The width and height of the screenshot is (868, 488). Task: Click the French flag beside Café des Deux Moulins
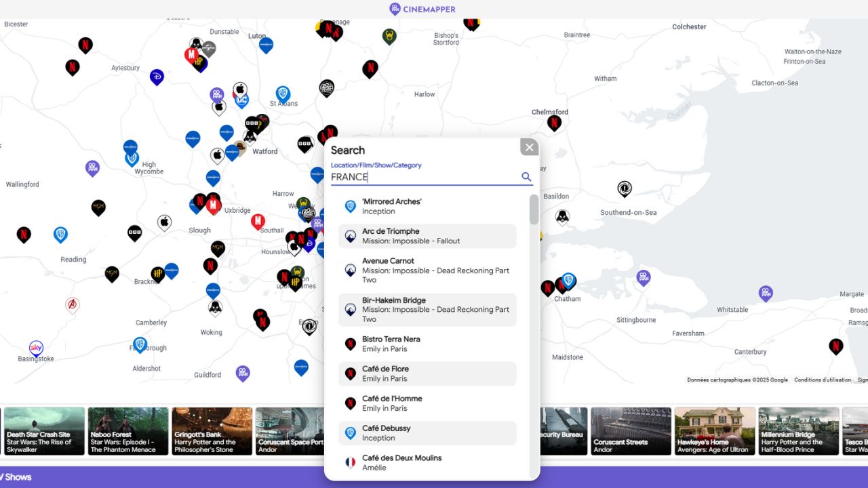coord(349,462)
